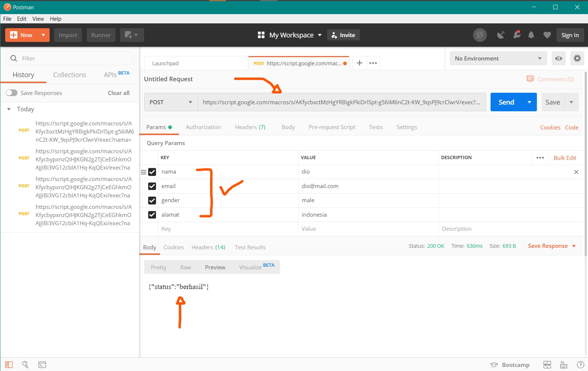Uncheck the gender parameter checkbox

click(x=152, y=200)
